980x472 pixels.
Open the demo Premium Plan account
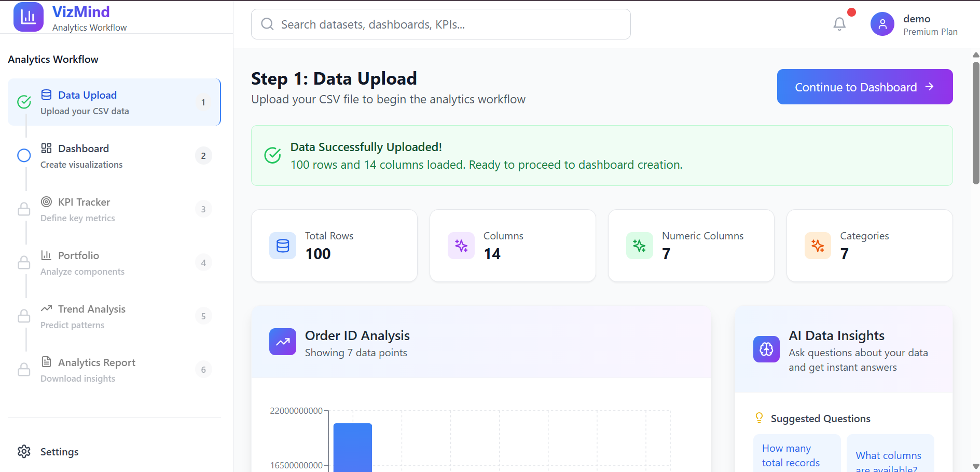pyautogui.click(x=914, y=24)
